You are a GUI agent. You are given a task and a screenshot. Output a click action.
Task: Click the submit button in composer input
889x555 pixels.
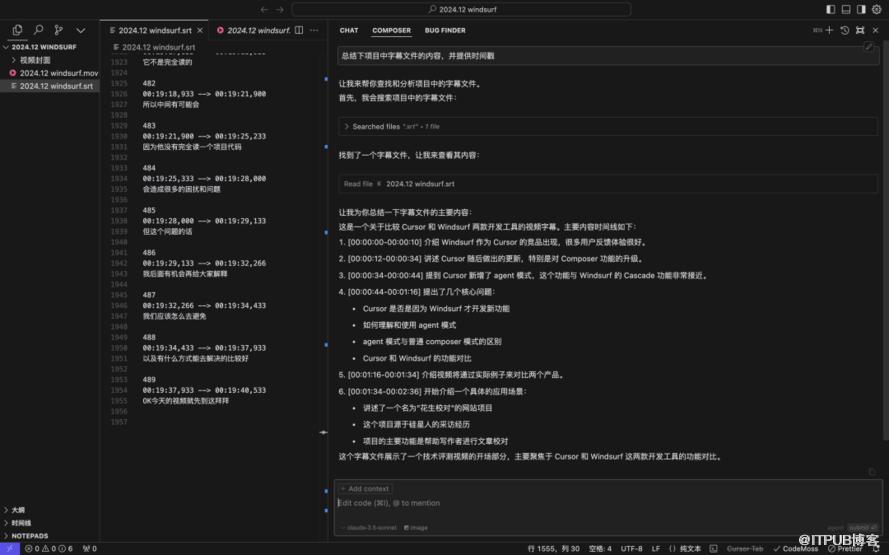pyautogui.click(x=862, y=527)
